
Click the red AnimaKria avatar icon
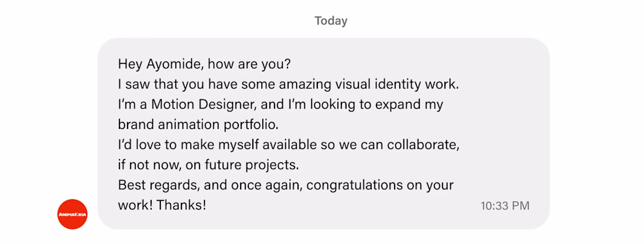click(73, 214)
